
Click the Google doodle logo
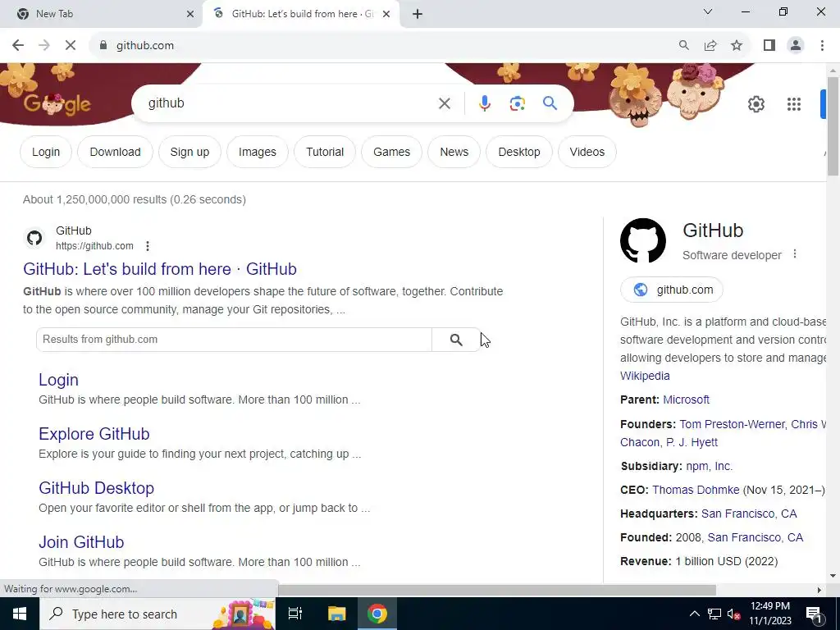[x=57, y=104]
